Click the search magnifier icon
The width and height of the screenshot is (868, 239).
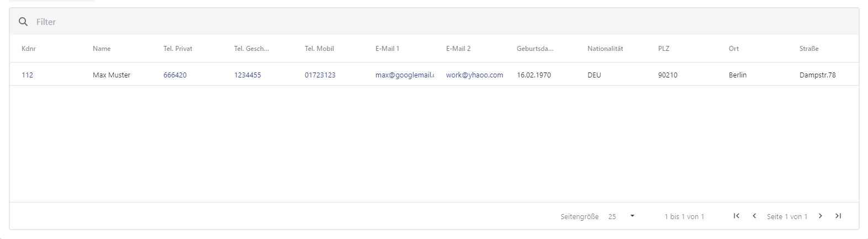tap(23, 22)
